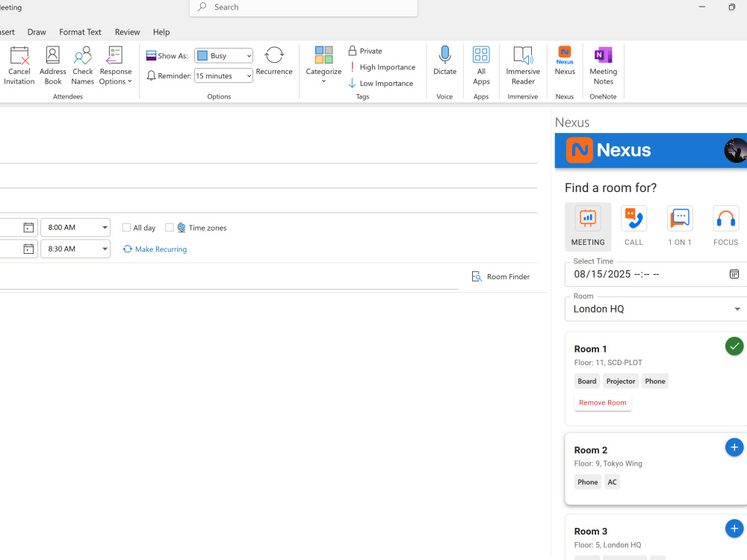Select CALL room type
This screenshot has height=560, width=747.
point(633,227)
